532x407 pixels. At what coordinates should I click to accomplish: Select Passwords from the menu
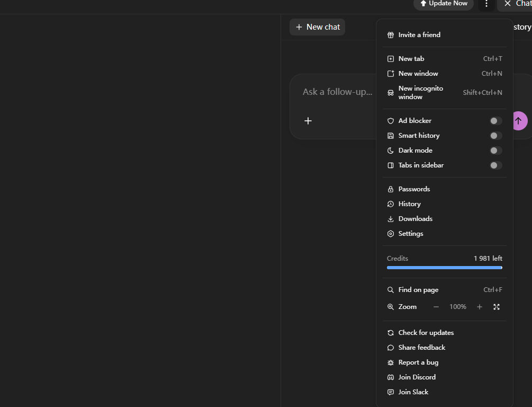coord(414,189)
